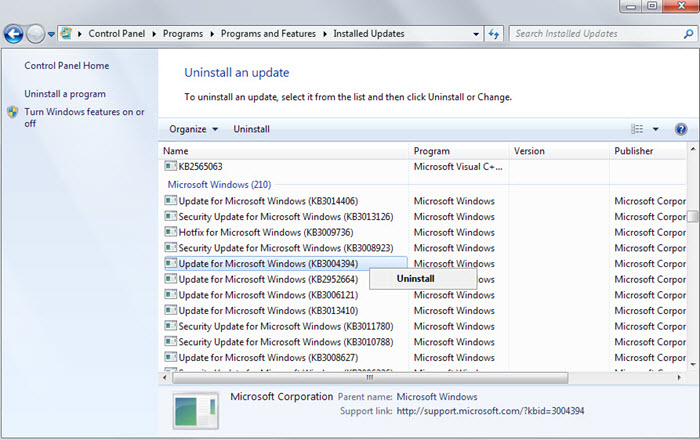Open Turn Windows features on or off
Screen dimensions: 700x440
[84, 117]
